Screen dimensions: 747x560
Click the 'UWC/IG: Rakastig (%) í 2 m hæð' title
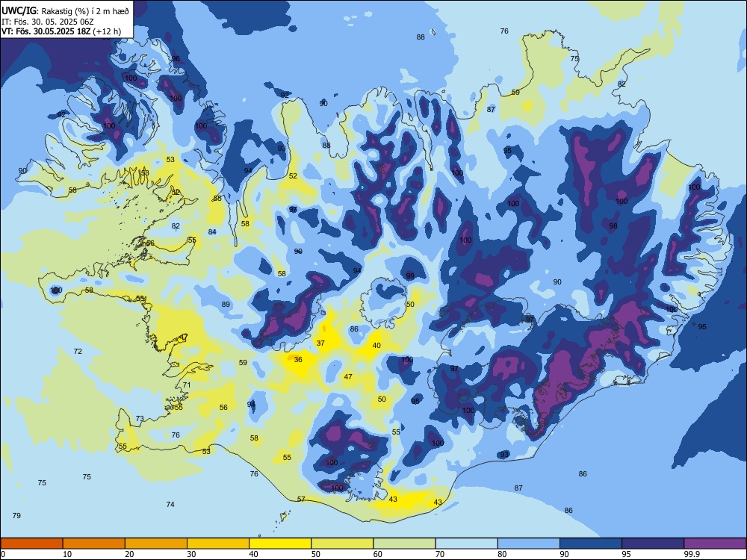pyautogui.click(x=65, y=10)
